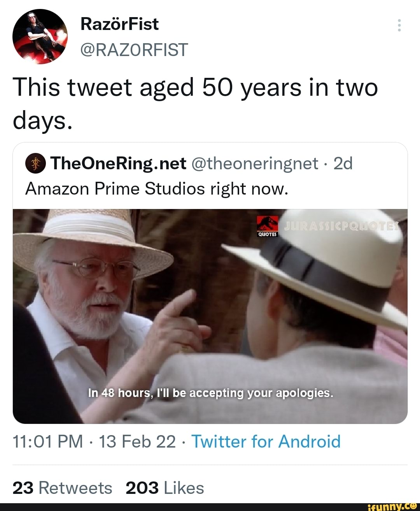View the 23 Retweets list
This screenshot has width=420, height=511.
click(x=62, y=487)
